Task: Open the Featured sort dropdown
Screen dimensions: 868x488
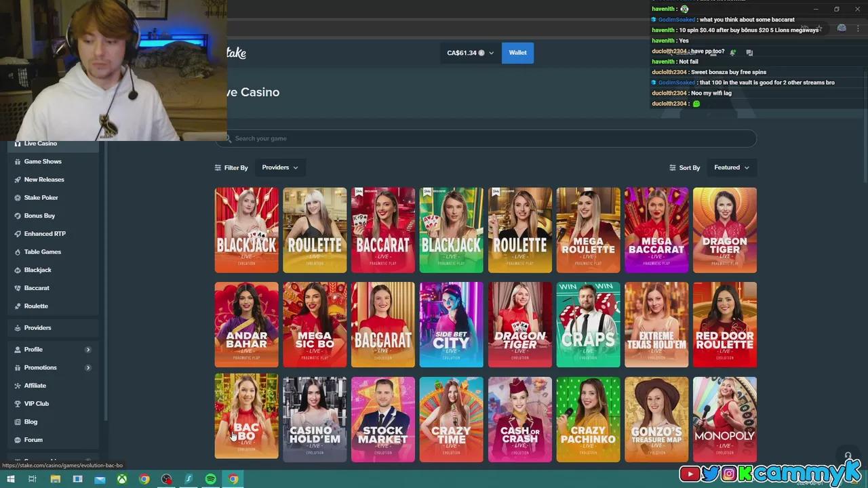Action: pos(732,167)
